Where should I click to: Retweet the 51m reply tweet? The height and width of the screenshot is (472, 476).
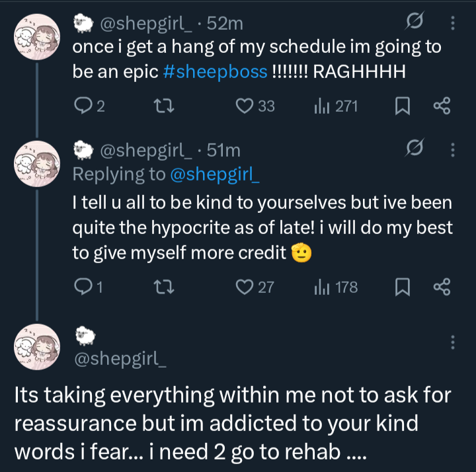[x=159, y=287]
